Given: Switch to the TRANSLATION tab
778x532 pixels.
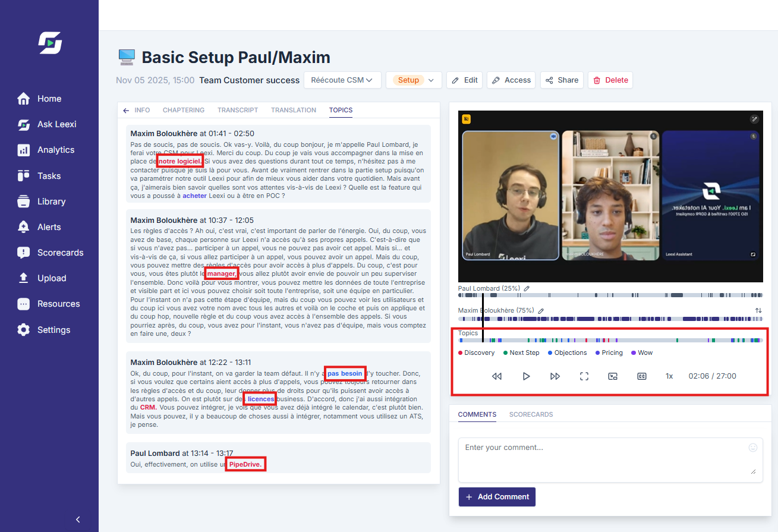Looking at the screenshot, I should 294,110.
